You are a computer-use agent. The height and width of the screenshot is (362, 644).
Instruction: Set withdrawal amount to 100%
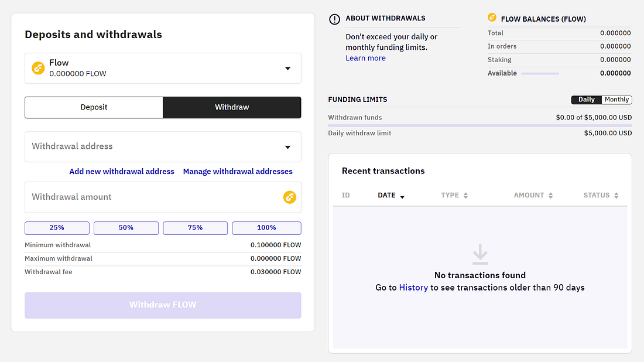pyautogui.click(x=266, y=228)
